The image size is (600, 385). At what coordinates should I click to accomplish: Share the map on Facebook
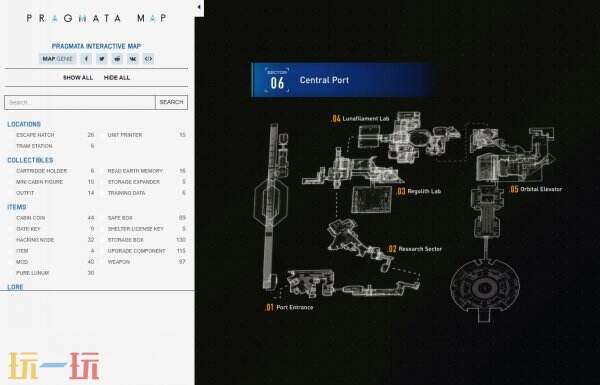[x=86, y=59]
